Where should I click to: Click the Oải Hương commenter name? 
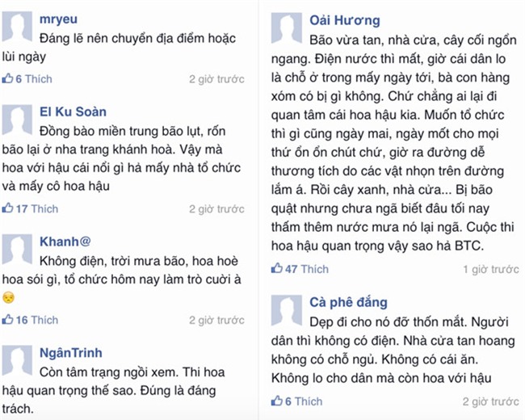pos(345,20)
